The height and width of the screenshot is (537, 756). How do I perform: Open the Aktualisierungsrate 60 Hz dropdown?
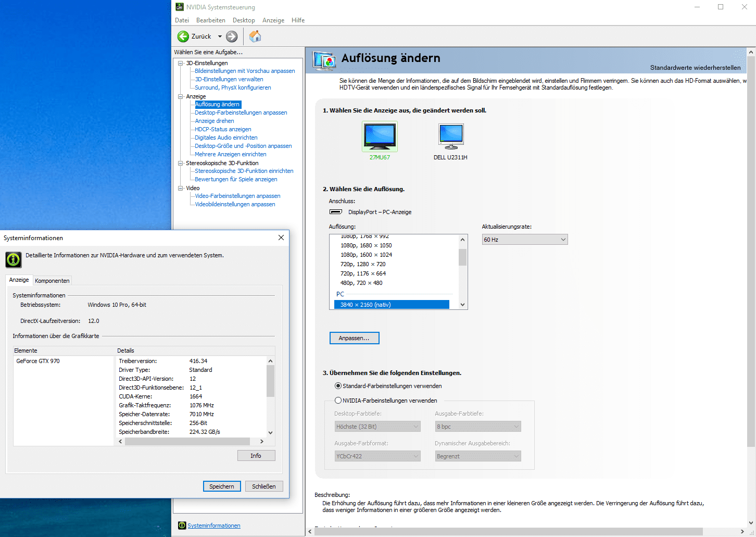click(525, 240)
